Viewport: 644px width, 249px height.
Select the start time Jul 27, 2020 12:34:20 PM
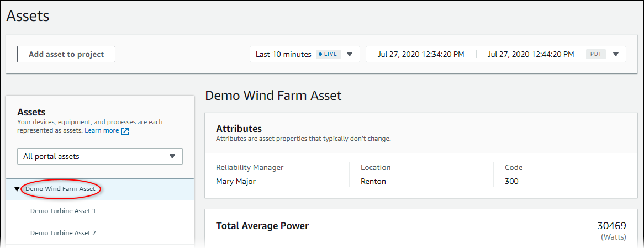420,54
